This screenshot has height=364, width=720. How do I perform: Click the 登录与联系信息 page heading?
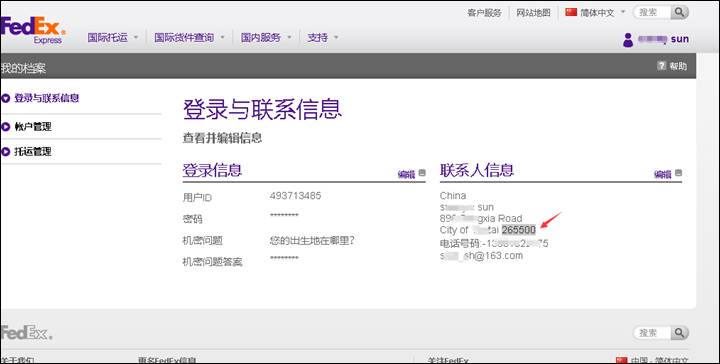[262, 110]
